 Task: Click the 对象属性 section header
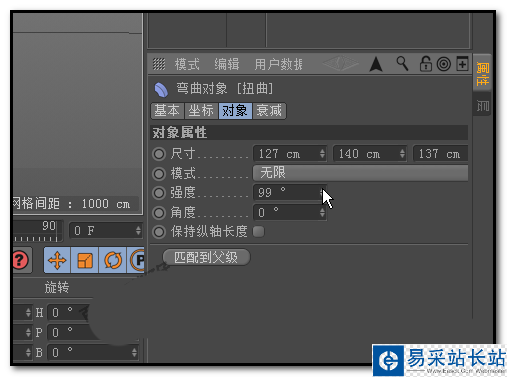[309, 133]
